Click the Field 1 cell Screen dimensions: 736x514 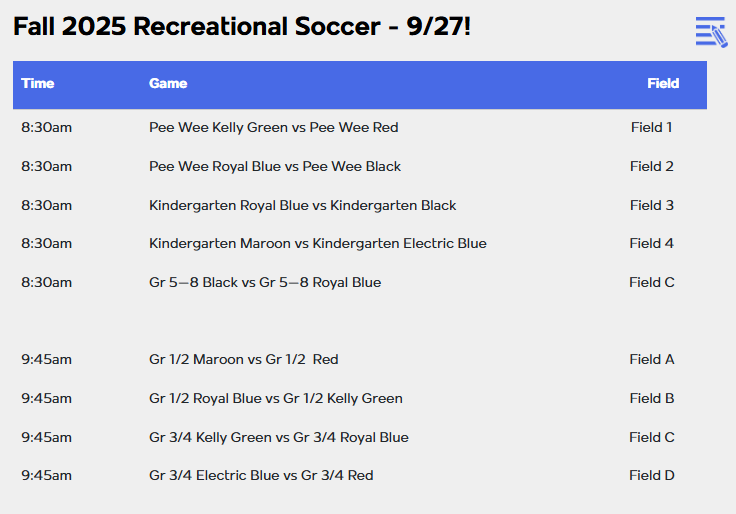652,128
